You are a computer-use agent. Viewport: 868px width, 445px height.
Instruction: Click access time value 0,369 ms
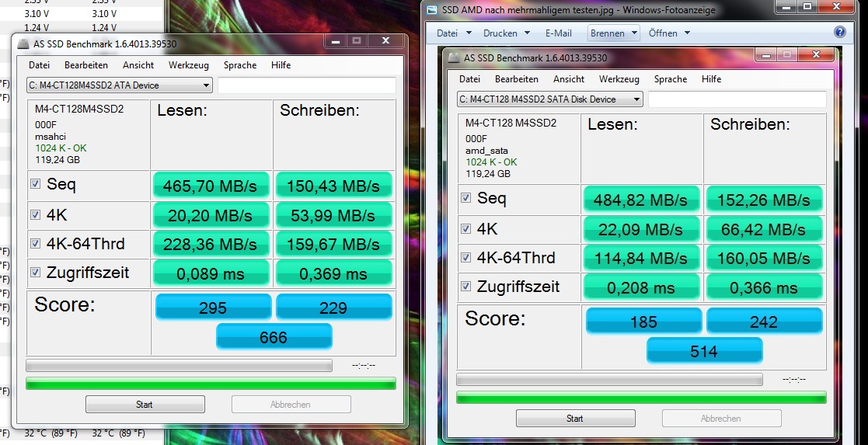coord(334,273)
